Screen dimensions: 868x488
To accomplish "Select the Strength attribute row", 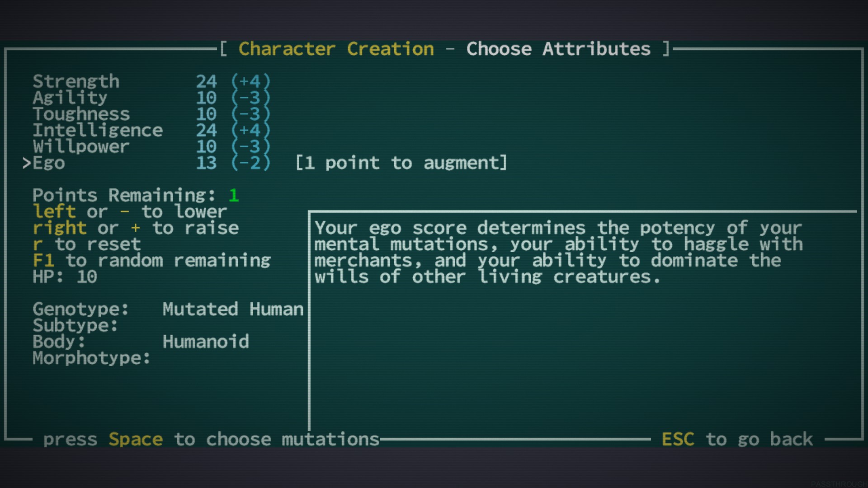I will (x=76, y=82).
